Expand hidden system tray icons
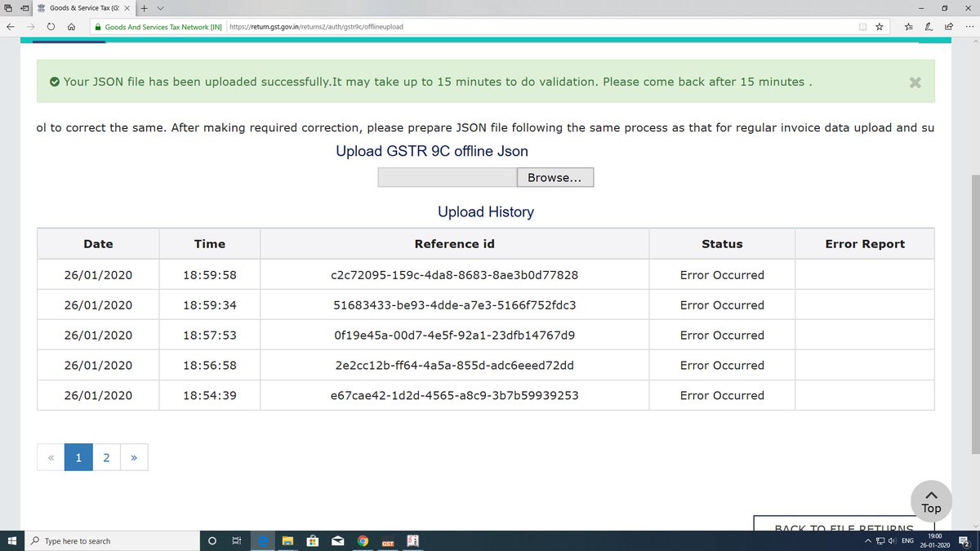The width and height of the screenshot is (980, 551). coord(867,540)
